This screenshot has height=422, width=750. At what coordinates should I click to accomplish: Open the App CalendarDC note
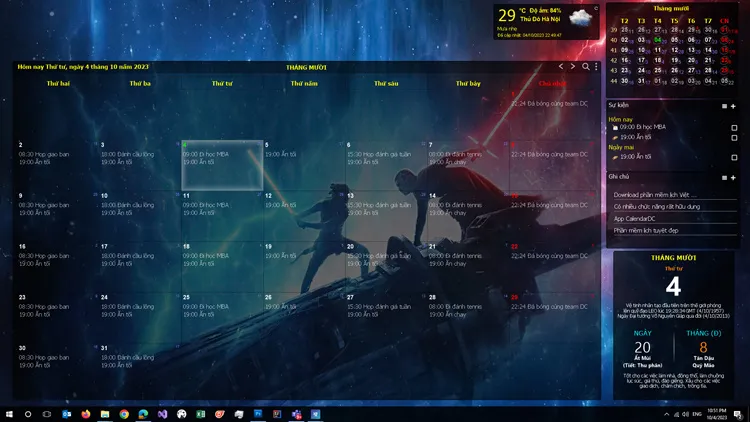pos(633,218)
